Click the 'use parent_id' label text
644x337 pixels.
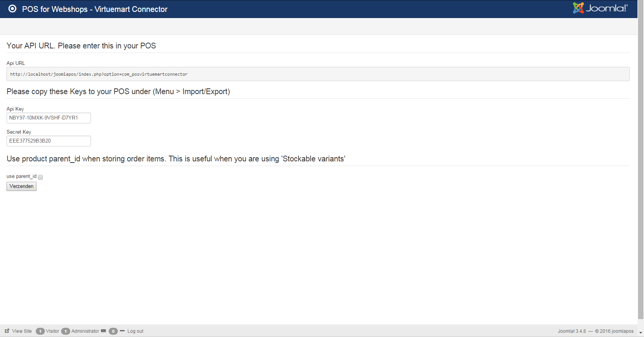22,176
